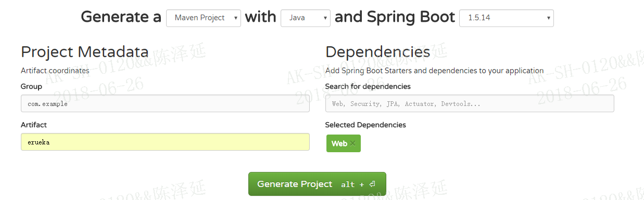Click the Group field label
The height and width of the screenshot is (200, 644).
click(31, 86)
